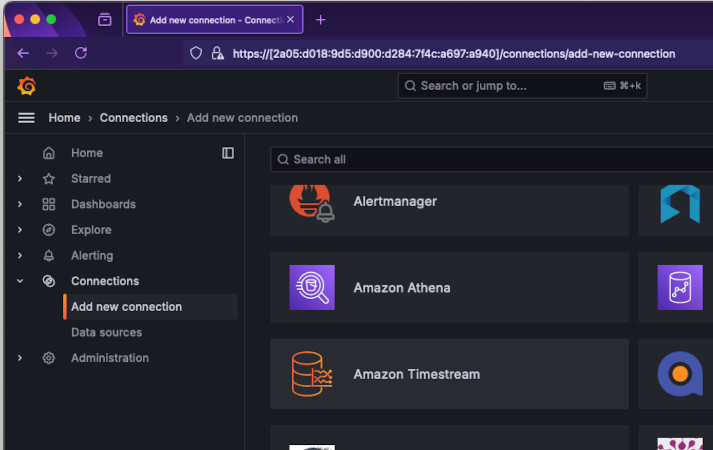
Task: Open Alerting in the sidebar
Action: pyautogui.click(x=92, y=255)
